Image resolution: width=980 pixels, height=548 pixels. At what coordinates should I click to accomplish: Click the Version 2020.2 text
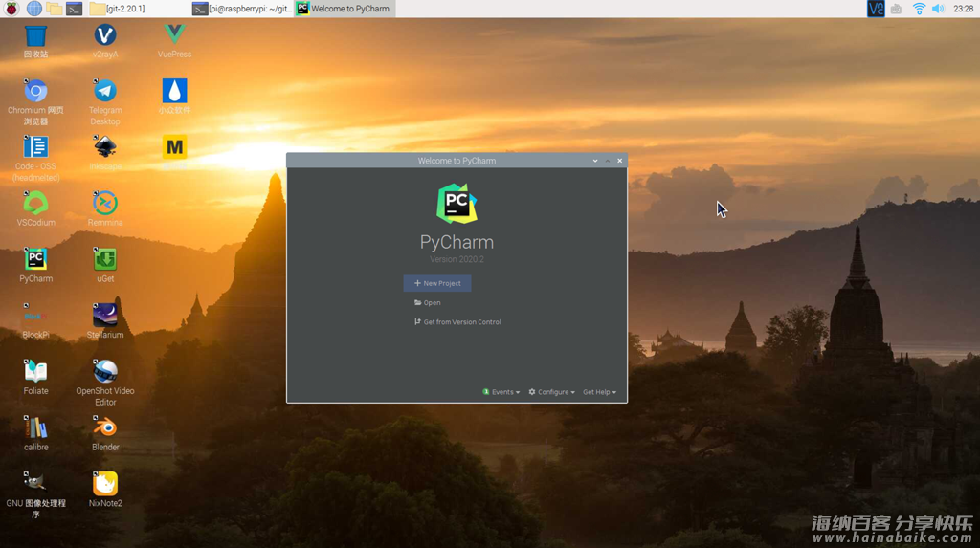point(457,259)
